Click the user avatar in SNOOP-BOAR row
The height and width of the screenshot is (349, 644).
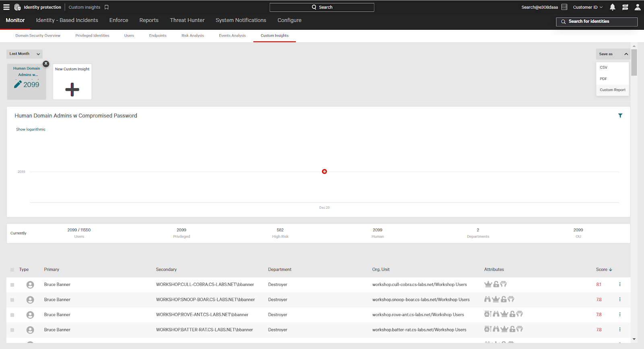(x=30, y=300)
